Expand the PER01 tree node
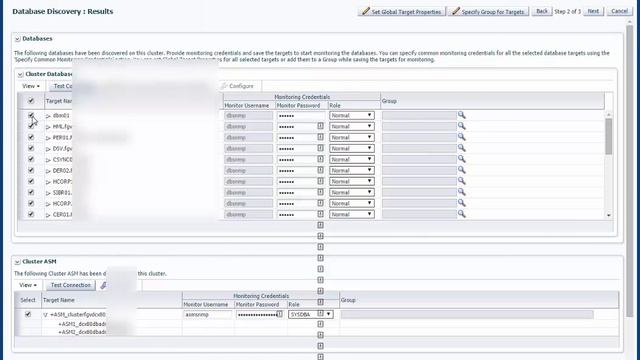This screenshot has width=640, height=360. click(48, 138)
